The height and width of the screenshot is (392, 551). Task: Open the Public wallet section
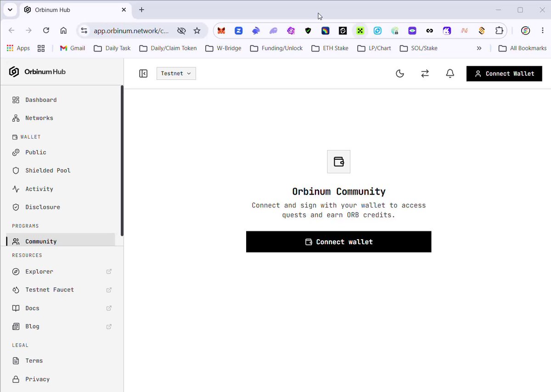[61, 152]
